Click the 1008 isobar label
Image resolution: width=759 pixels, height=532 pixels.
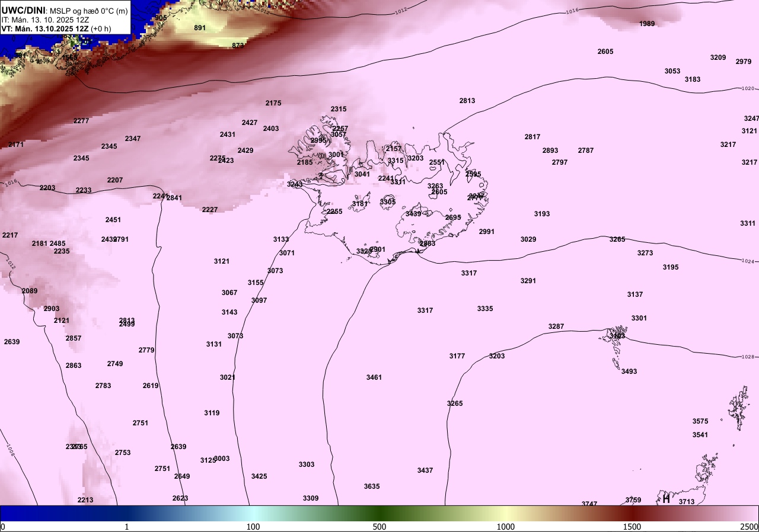pyautogui.click(x=11, y=450)
